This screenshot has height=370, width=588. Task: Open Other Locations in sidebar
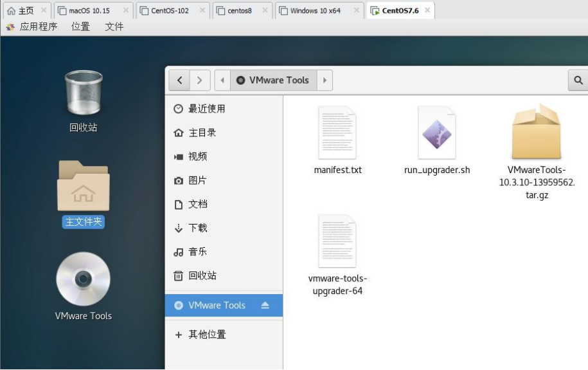[224, 335]
